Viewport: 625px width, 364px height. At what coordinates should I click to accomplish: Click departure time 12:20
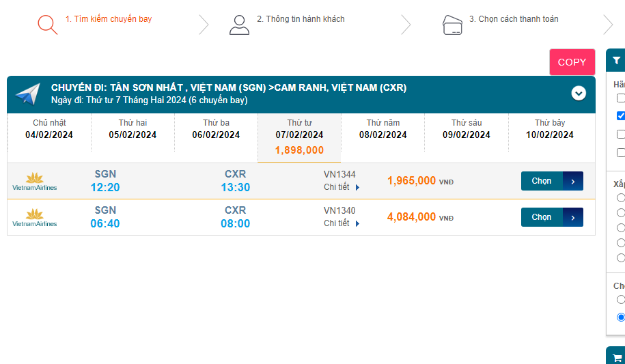105,187
